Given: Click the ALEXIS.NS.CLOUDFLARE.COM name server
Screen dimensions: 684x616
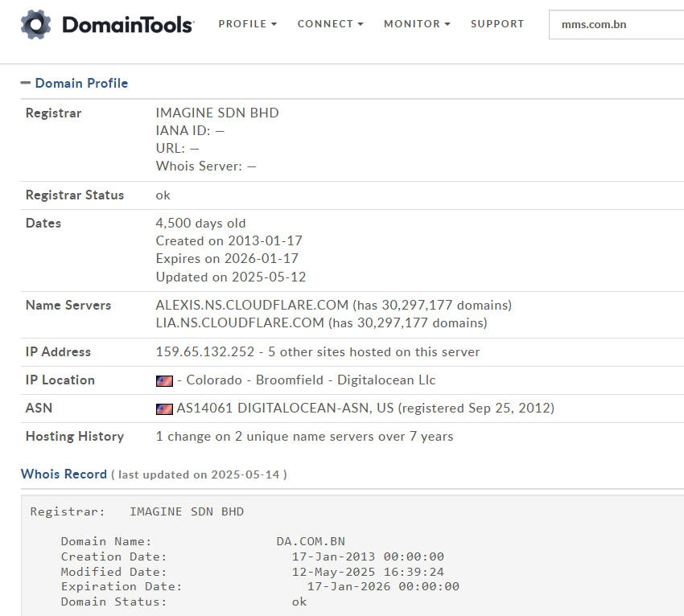Looking at the screenshot, I should tap(252, 305).
